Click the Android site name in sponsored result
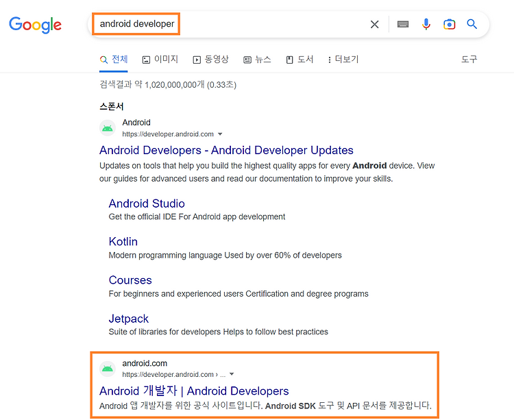514x420 pixels. click(x=136, y=123)
